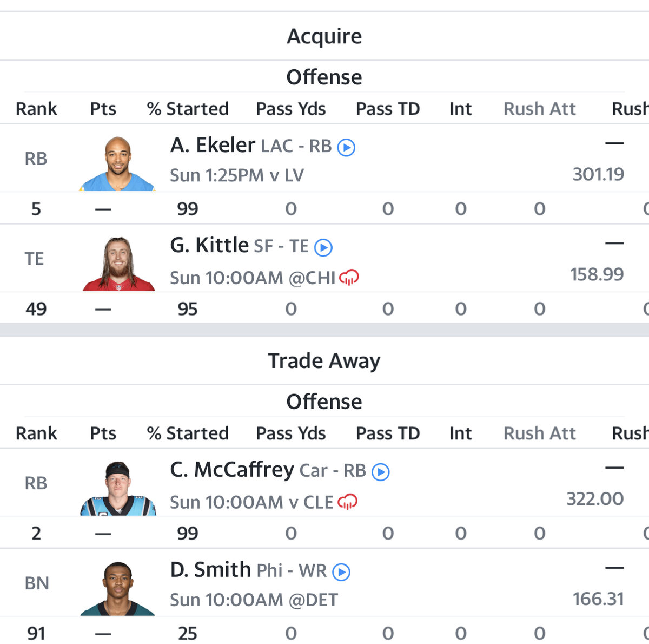Sort Trade Away table by Rush Att
649x644 pixels.
tap(539, 433)
